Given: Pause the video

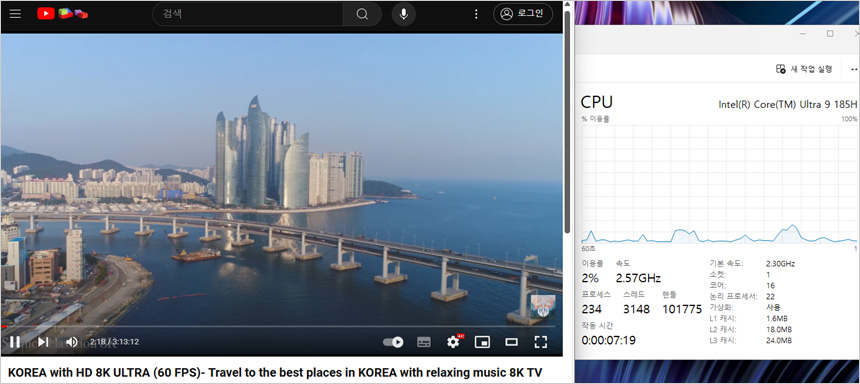Looking at the screenshot, I should pyautogui.click(x=15, y=342).
